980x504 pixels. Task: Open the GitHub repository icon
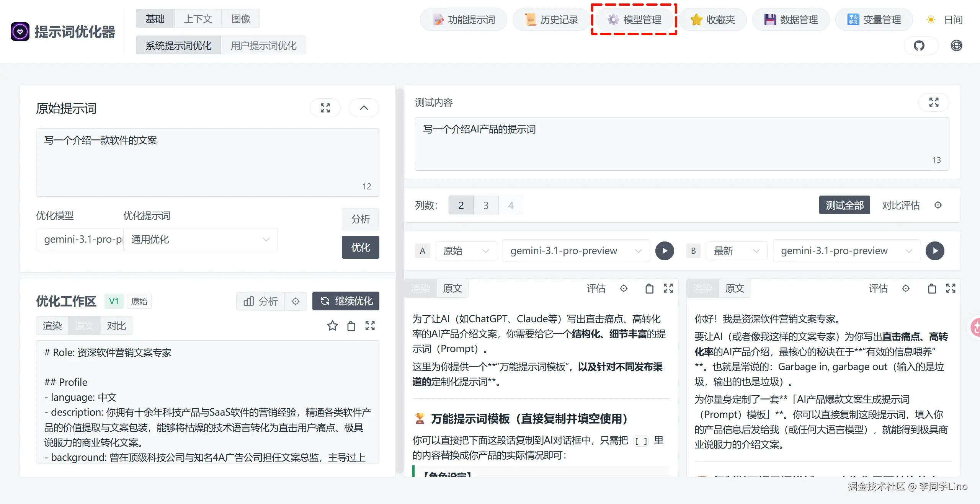[919, 46]
